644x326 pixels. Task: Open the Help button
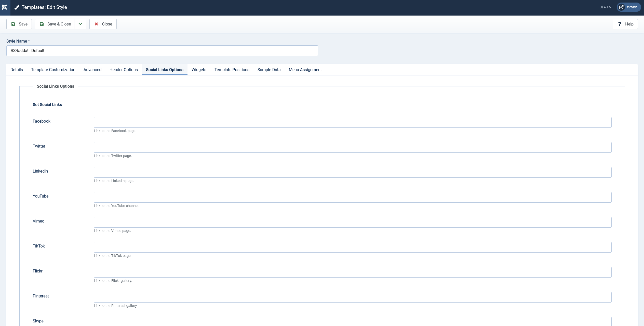(x=625, y=24)
